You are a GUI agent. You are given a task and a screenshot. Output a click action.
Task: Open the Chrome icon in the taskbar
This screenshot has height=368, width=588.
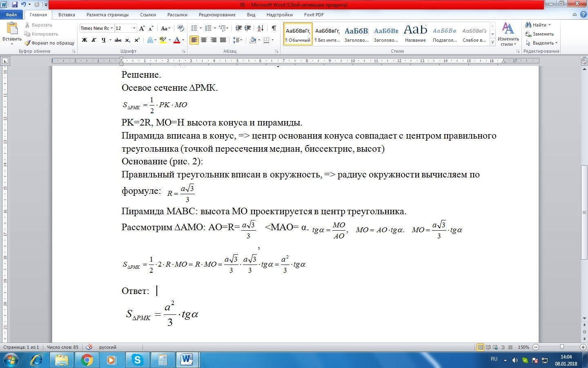(x=87, y=360)
